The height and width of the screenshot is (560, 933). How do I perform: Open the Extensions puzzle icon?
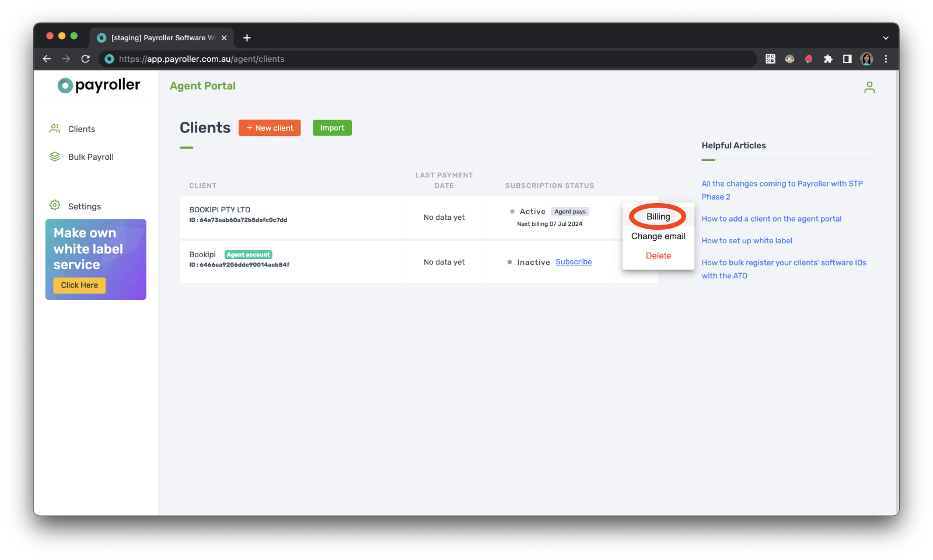click(x=828, y=59)
